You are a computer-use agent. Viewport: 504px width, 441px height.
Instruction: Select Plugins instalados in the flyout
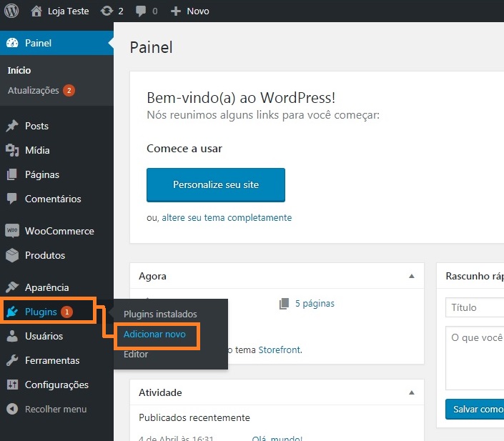[160, 314]
